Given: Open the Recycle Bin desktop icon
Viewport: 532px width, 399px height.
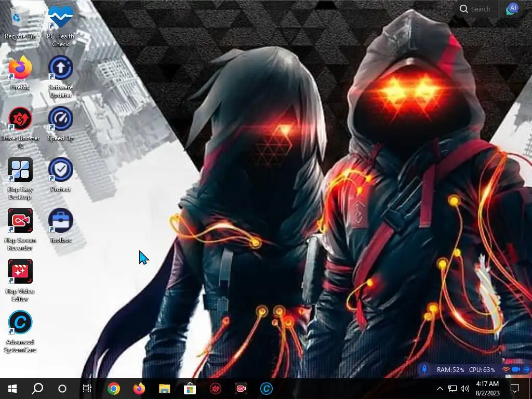Looking at the screenshot, I should coord(20,22).
